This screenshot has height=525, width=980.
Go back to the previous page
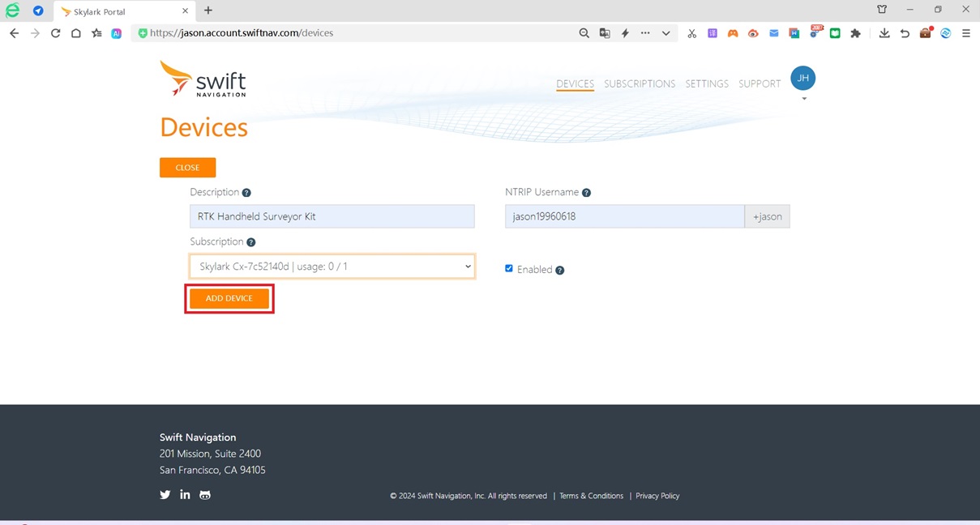click(14, 33)
